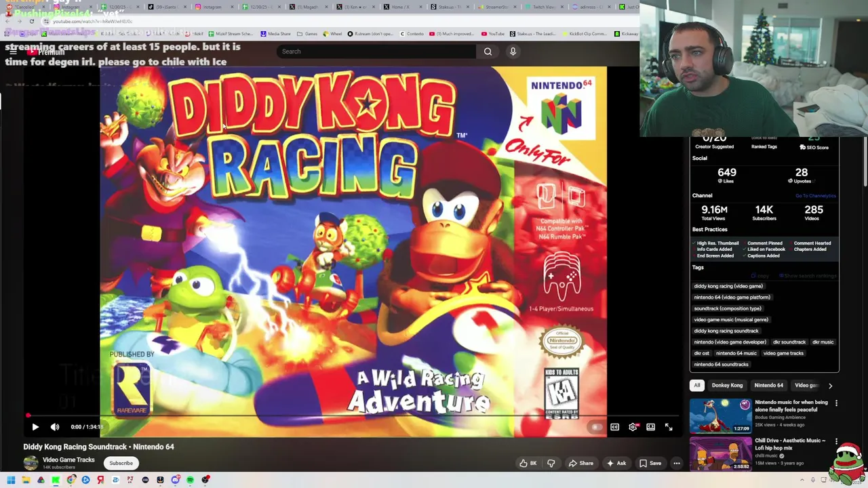Select the All filter chip
This screenshot has width=868, height=488.
(x=696, y=385)
